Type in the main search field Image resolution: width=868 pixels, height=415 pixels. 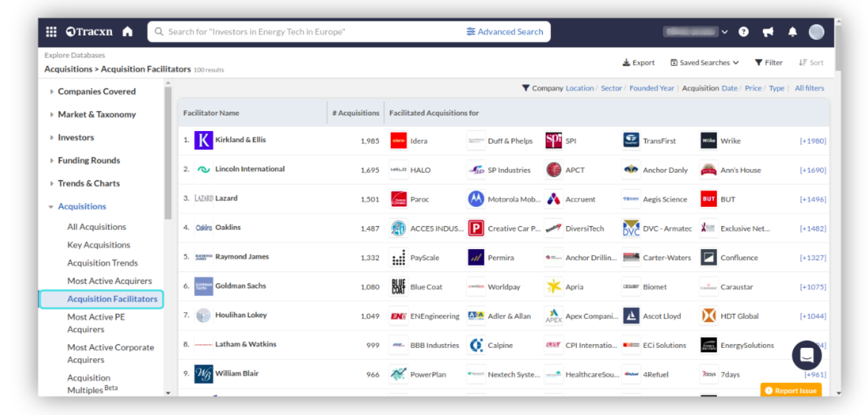pos(307,32)
